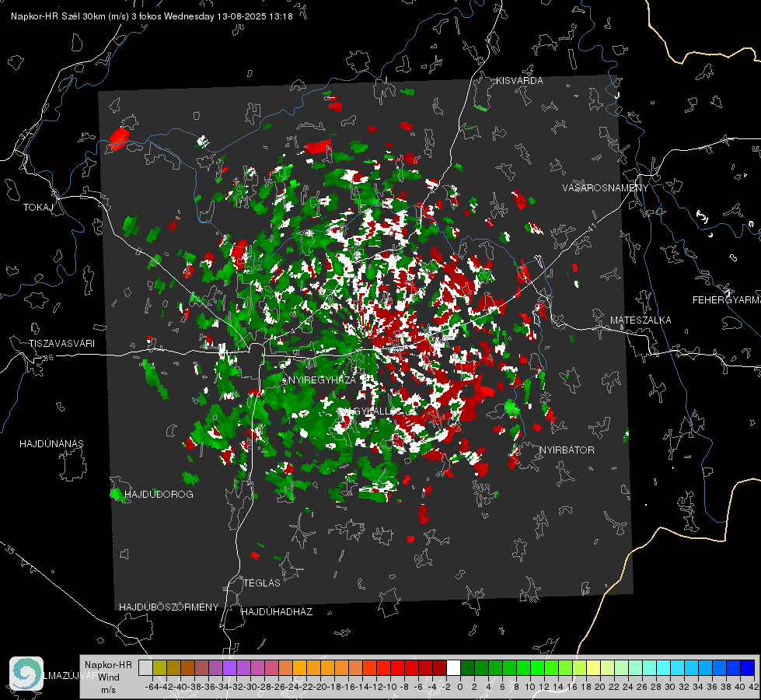The image size is (761, 700).
Task: Click the pale yellow 18-20 legend swatch
Action: pyautogui.click(x=594, y=668)
